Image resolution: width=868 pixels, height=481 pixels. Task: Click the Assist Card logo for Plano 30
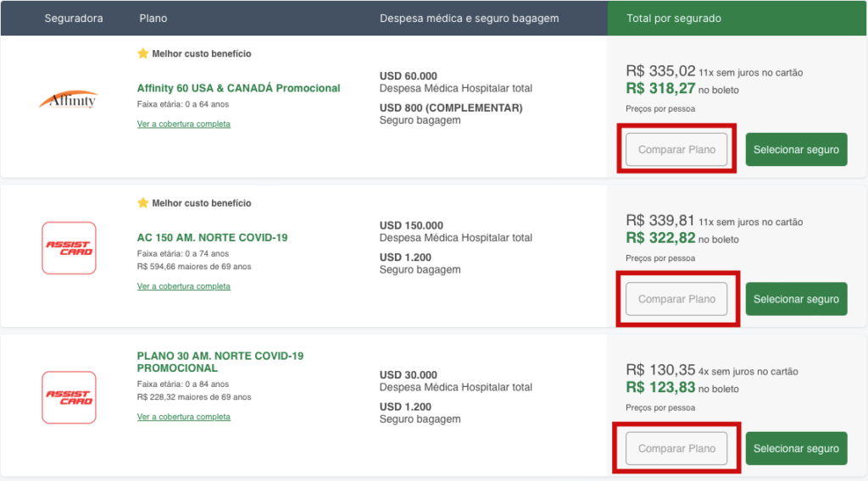click(x=69, y=397)
